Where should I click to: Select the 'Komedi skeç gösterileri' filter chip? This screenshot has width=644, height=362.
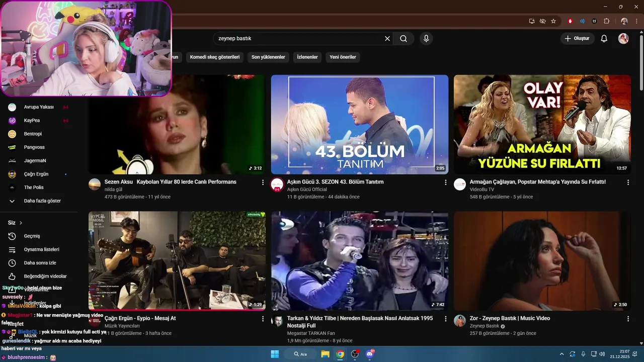pyautogui.click(x=215, y=57)
